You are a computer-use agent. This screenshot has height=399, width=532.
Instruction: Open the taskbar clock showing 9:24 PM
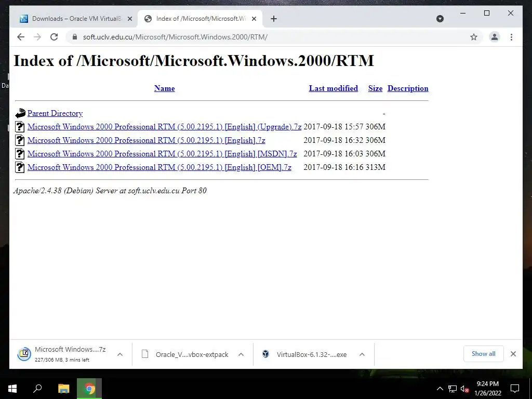coord(487,389)
